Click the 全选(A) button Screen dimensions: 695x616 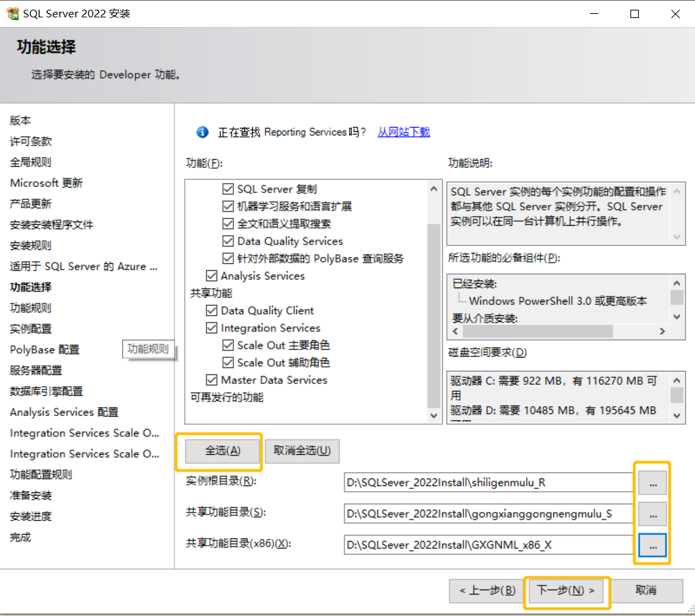pyautogui.click(x=222, y=451)
